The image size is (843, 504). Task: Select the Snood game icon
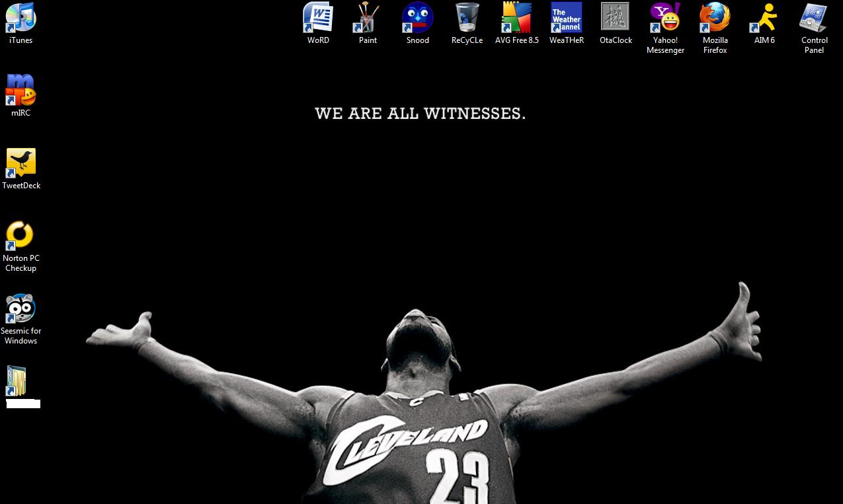[x=417, y=18]
